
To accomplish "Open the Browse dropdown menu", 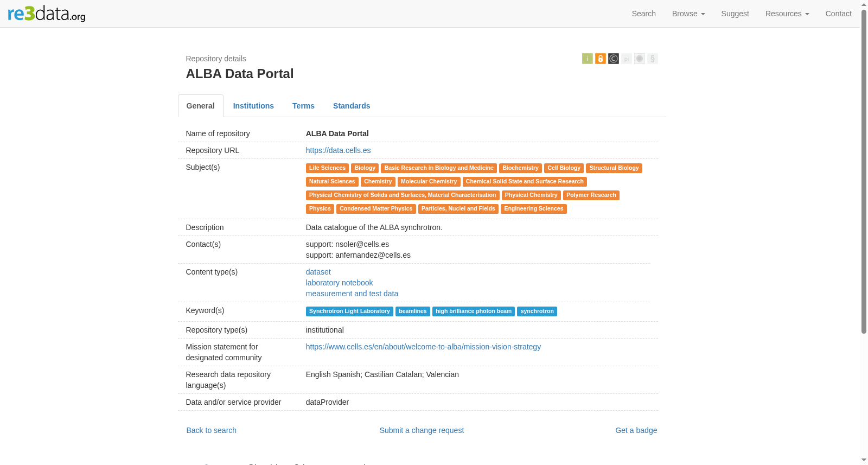I will (x=688, y=14).
